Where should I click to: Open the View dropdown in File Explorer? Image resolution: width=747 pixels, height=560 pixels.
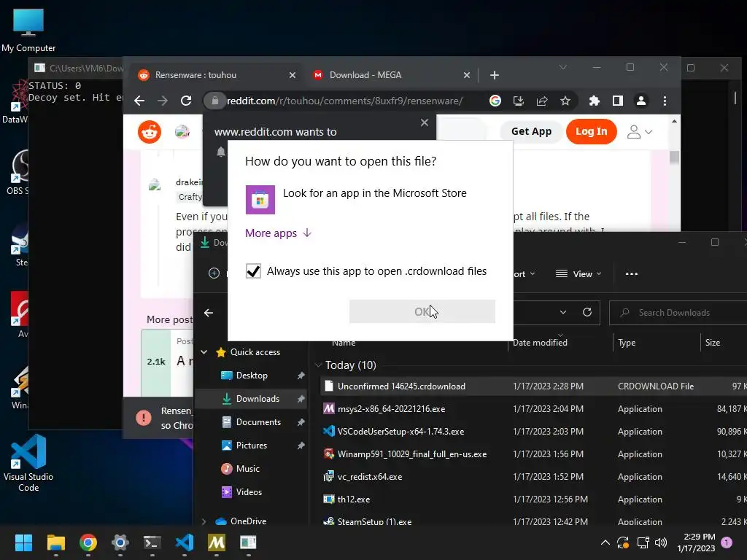578,274
